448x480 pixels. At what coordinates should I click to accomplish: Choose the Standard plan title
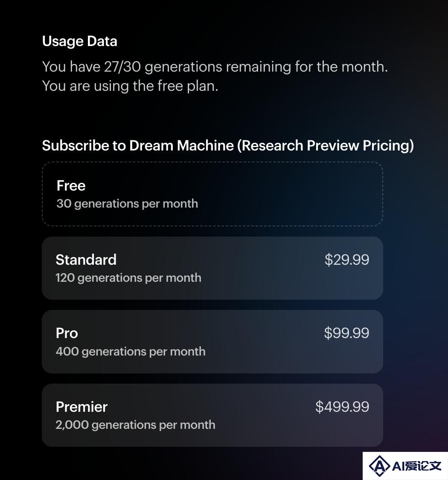coord(86,260)
